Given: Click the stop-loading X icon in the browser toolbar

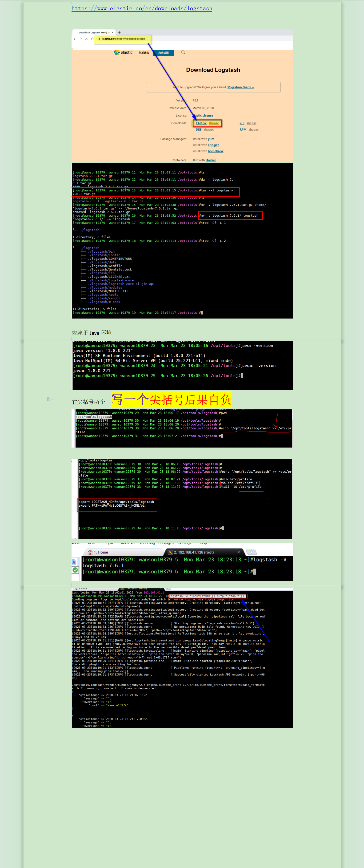Looking at the screenshot, I should coord(86,39).
